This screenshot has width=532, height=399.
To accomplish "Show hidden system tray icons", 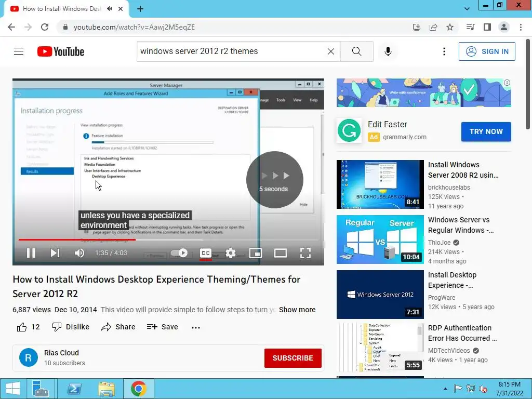I will pos(445,389).
